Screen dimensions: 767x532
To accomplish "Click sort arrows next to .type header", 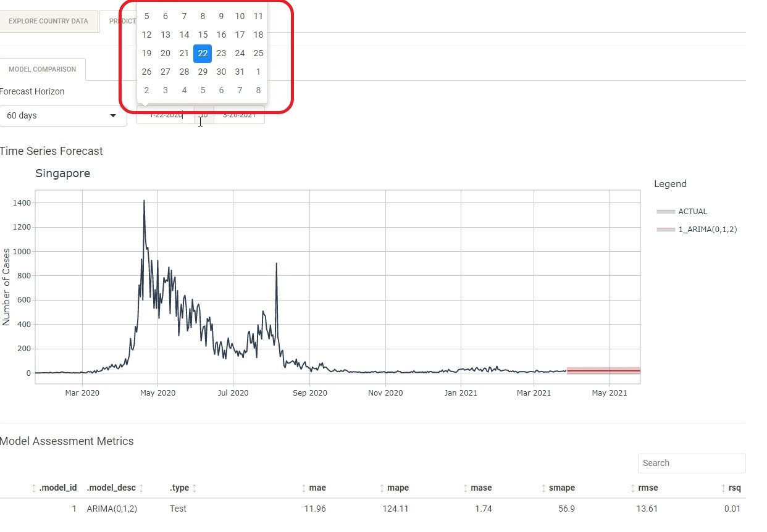I will click(195, 488).
